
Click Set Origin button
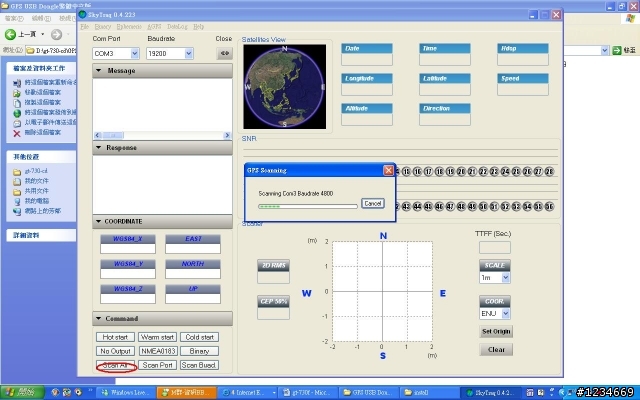point(496,331)
